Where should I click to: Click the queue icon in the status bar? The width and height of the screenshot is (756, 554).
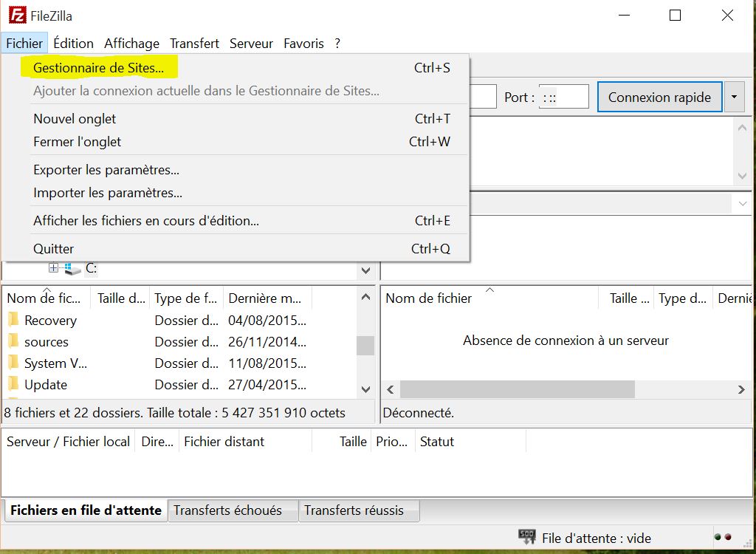pos(526,537)
